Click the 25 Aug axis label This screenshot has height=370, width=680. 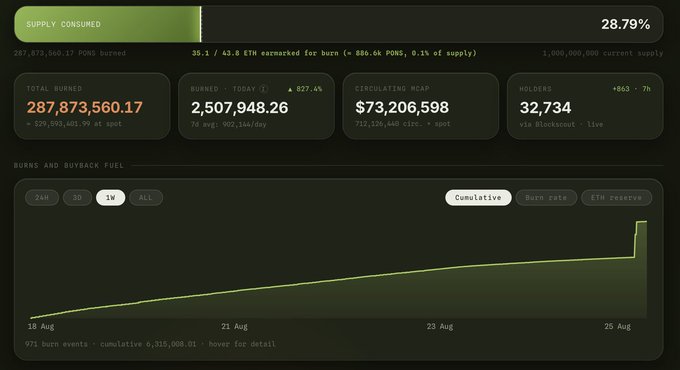pos(618,326)
